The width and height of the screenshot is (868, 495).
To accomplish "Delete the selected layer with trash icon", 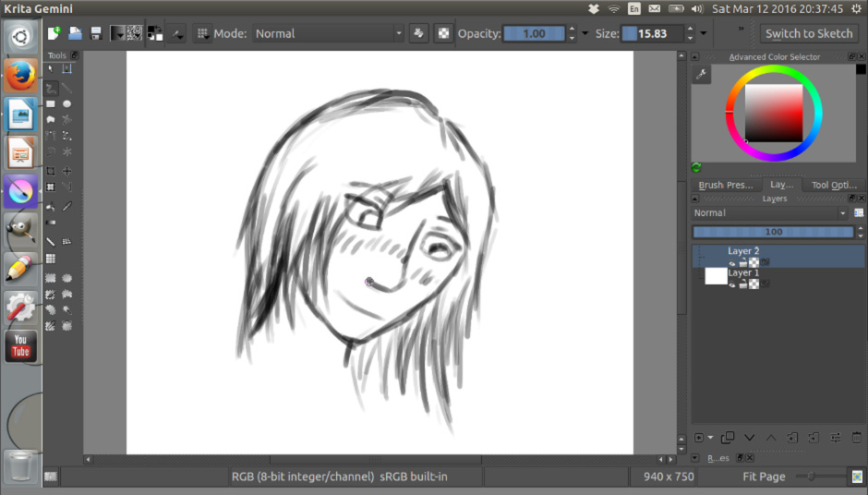I will pyautogui.click(x=854, y=437).
